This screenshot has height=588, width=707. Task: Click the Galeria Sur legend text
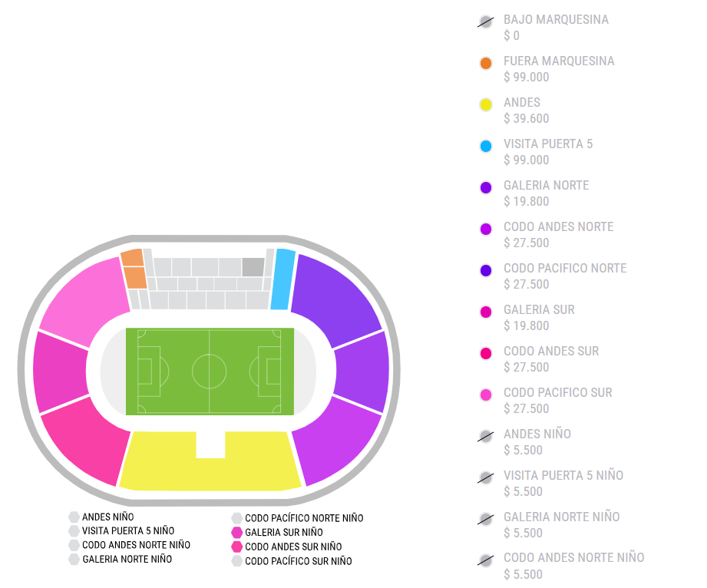539,309
